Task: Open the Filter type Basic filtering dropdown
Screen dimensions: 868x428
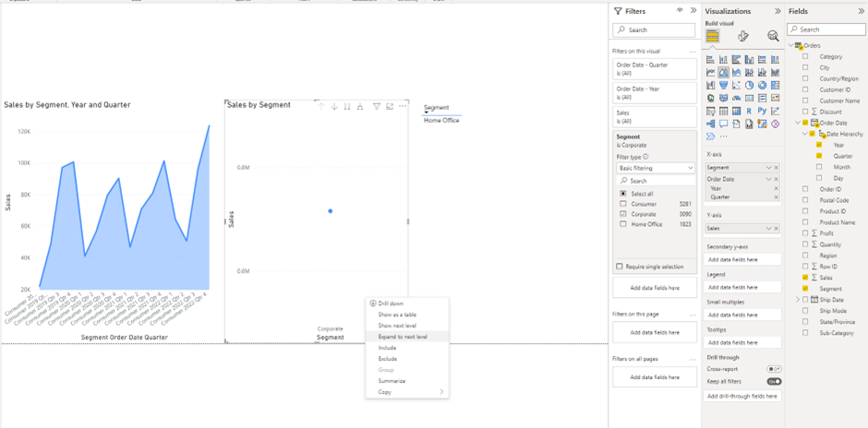Action: (x=655, y=168)
